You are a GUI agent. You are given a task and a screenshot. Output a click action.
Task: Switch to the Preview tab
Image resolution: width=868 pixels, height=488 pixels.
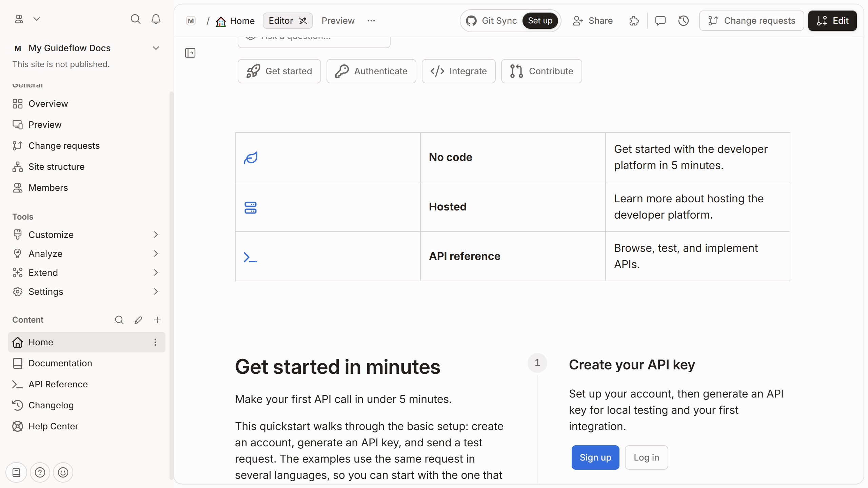[x=338, y=21]
